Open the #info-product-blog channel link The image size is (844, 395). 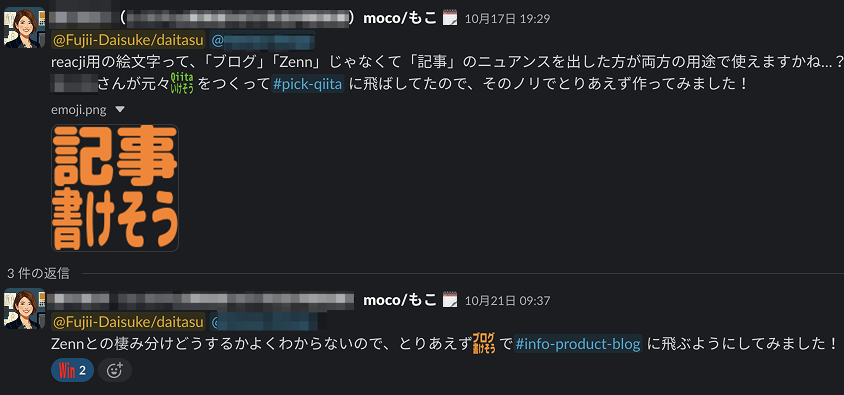[x=578, y=343]
